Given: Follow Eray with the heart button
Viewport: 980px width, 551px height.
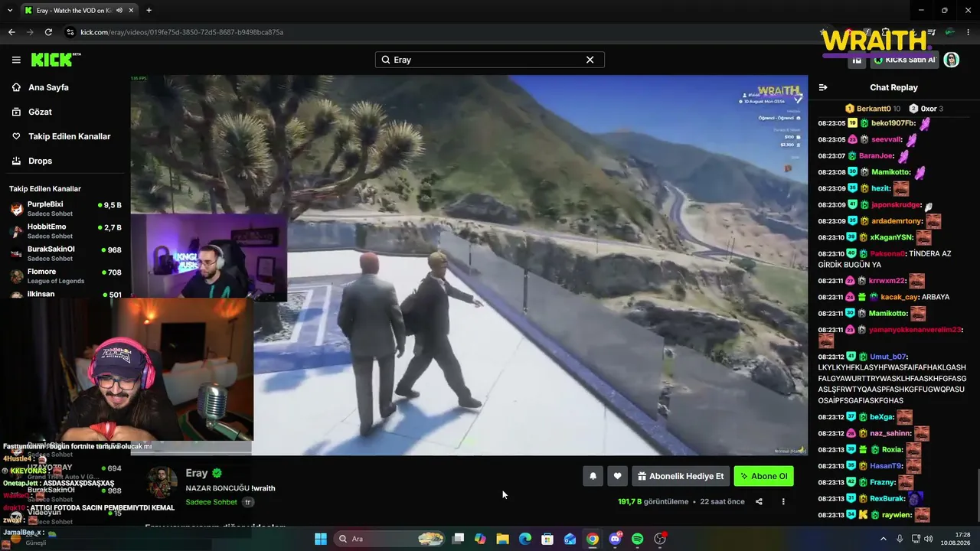Looking at the screenshot, I should [617, 476].
